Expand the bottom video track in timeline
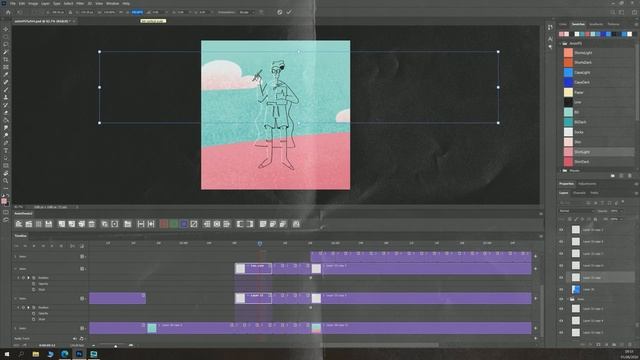The image size is (640, 360). click(x=16, y=328)
